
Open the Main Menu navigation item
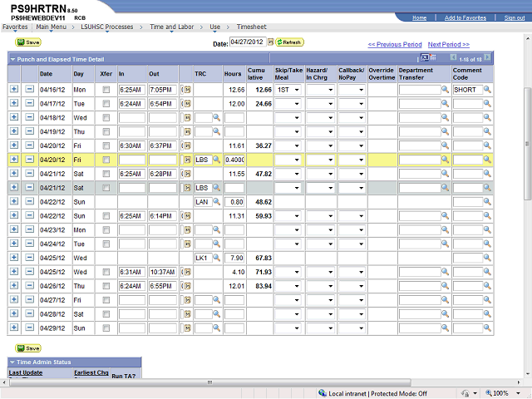point(52,27)
